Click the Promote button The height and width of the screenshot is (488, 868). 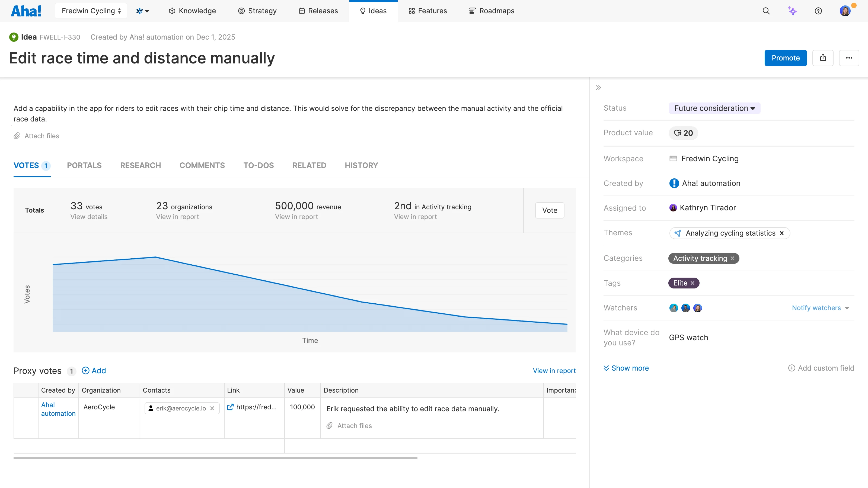[x=786, y=58]
